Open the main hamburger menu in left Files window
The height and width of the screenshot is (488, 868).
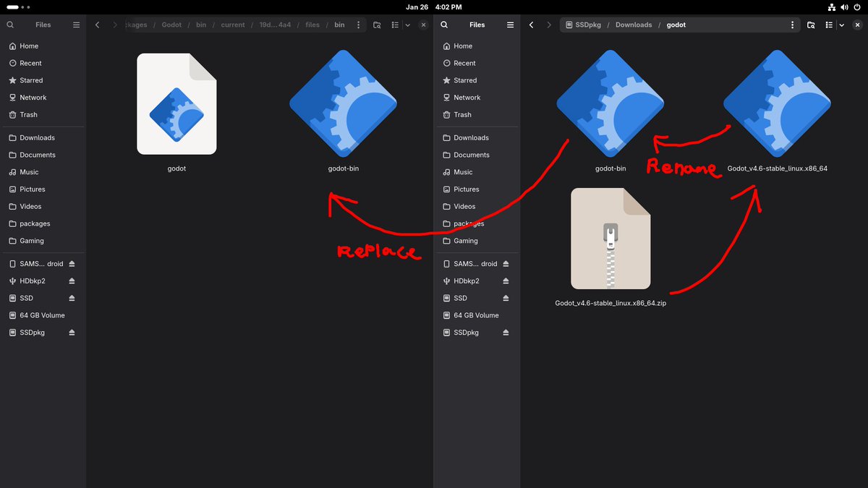pyautogui.click(x=77, y=25)
